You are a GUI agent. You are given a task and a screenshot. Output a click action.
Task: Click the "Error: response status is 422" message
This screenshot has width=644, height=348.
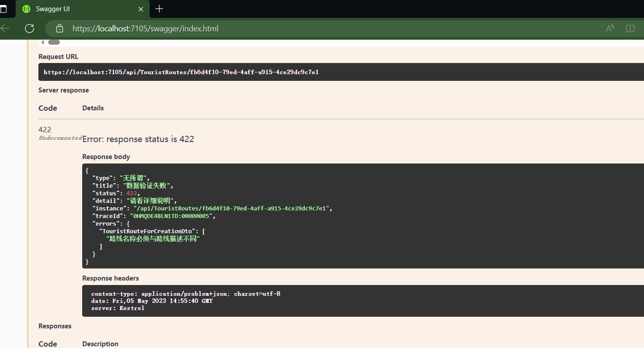point(138,139)
